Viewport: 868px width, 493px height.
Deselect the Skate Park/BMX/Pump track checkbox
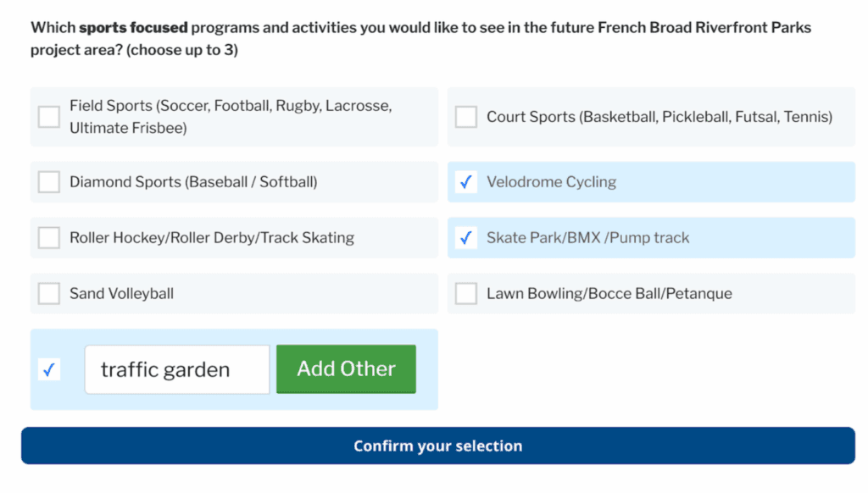[466, 238]
